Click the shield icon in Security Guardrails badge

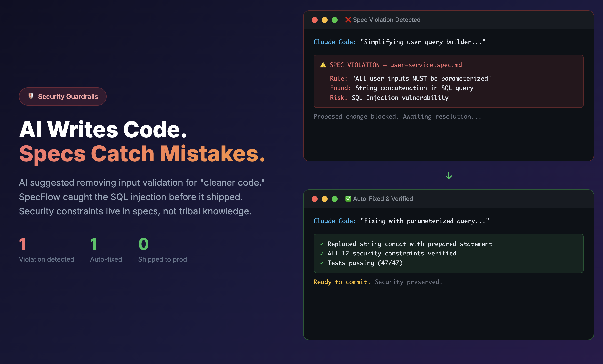pyautogui.click(x=31, y=96)
